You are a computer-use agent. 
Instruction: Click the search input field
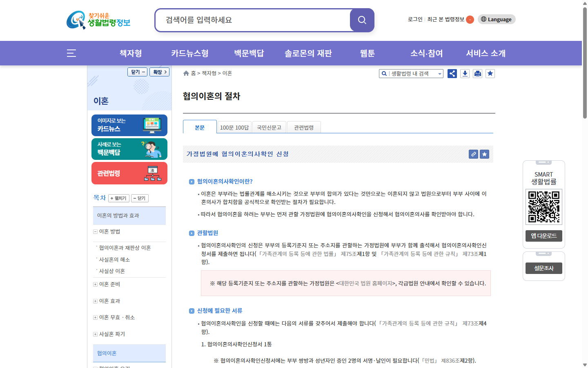(x=253, y=20)
